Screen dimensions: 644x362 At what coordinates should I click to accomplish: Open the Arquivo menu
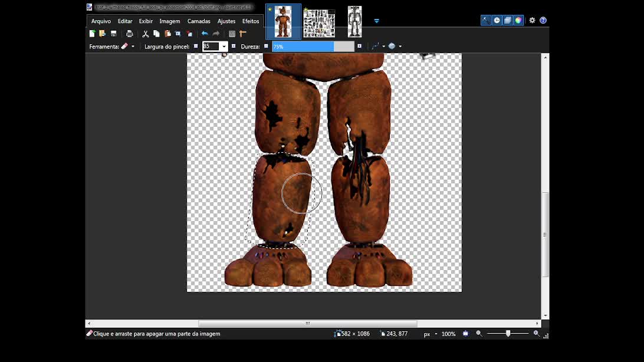101,21
